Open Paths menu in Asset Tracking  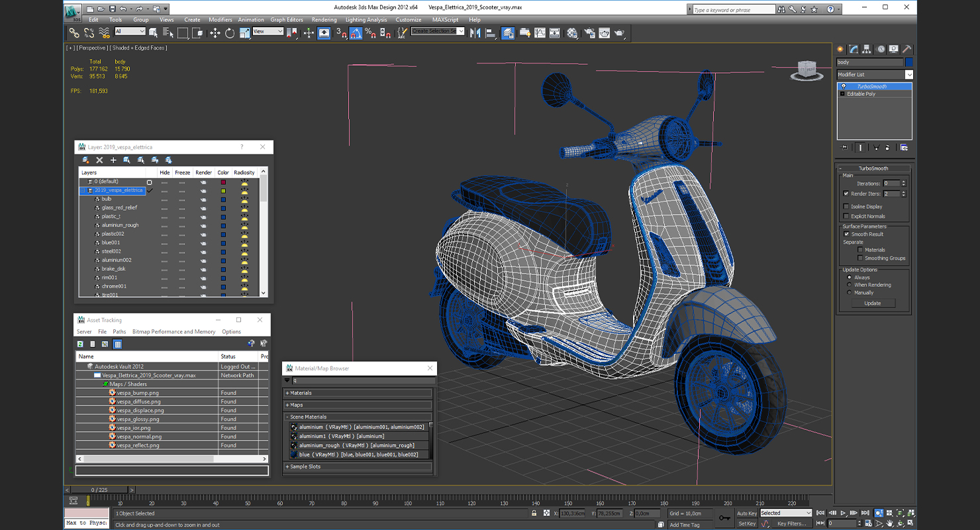pyautogui.click(x=119, y=332)
